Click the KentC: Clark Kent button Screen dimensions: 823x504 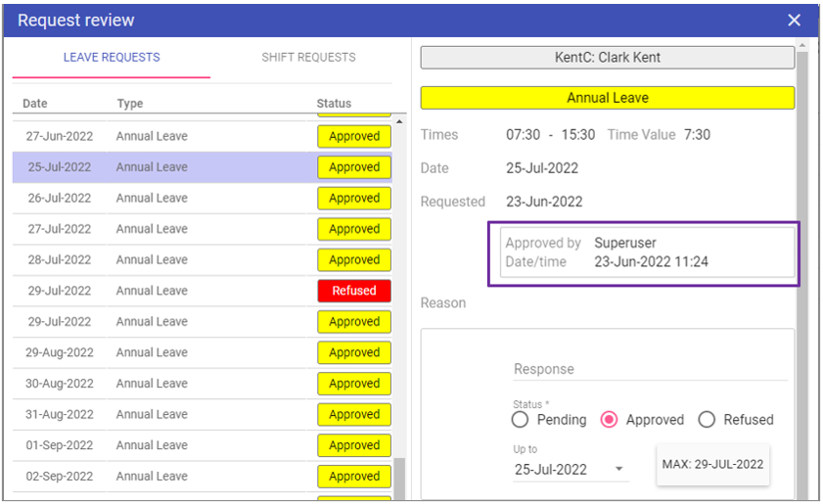click(x=607, y=58)
